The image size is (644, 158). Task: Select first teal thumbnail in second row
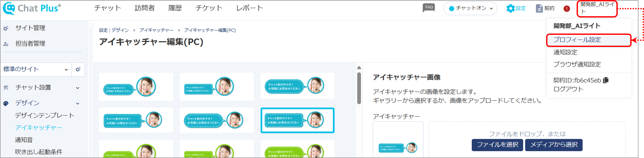pos(136,120)
